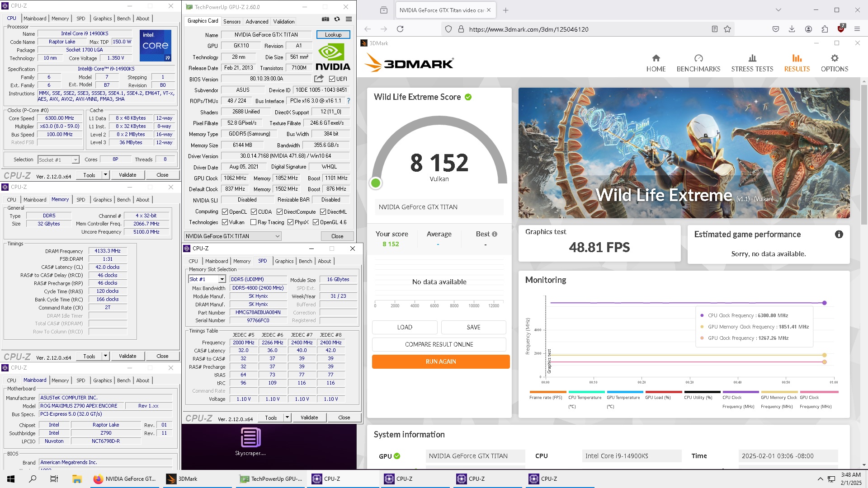Click Wild Life Extreme banner image

pyautogui.click(x=684, y=153)
